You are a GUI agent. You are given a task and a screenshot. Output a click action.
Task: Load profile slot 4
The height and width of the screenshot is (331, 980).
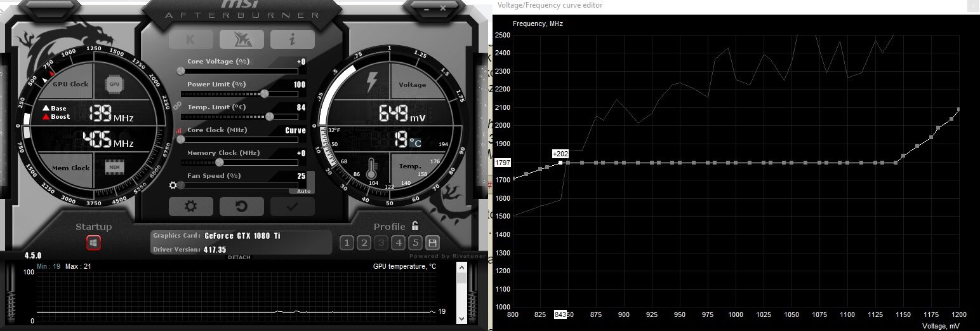[x=398, y=243]
